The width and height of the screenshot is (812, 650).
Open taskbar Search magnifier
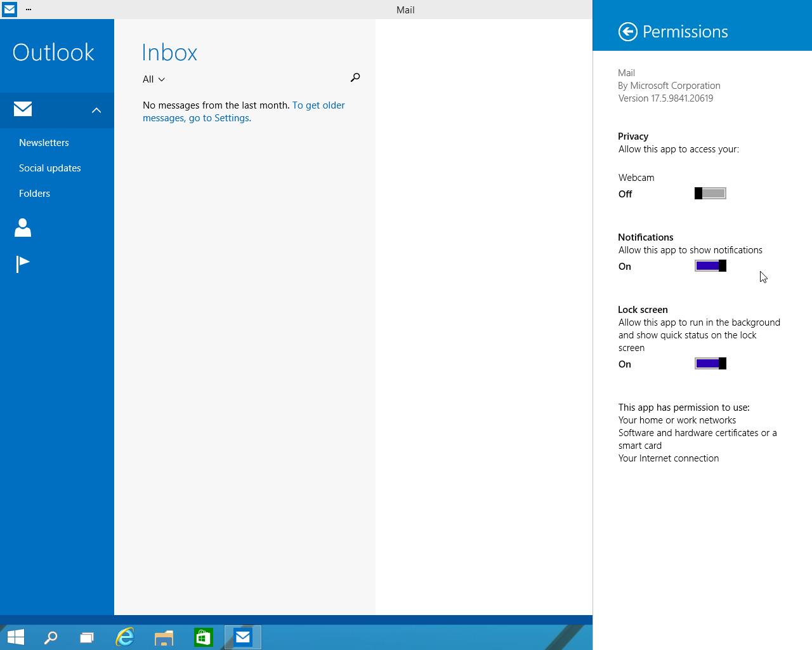tap(51, 637)
